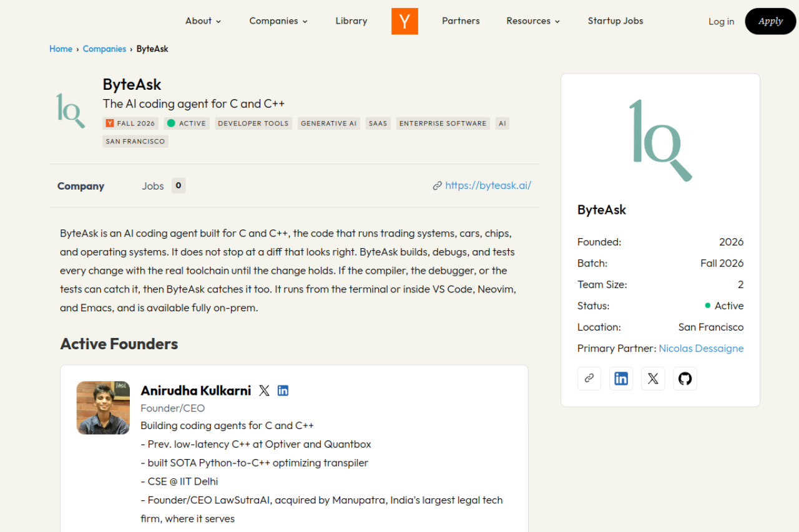Viewport: 799px width, 532px height.
Task: Click ByteAsk name in sidebar card
Action: tap(602, 210)
